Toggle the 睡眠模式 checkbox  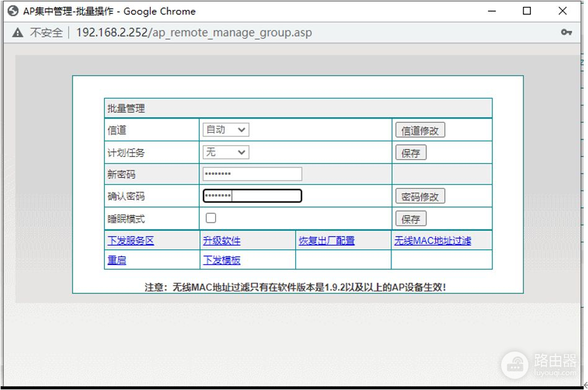211,218
